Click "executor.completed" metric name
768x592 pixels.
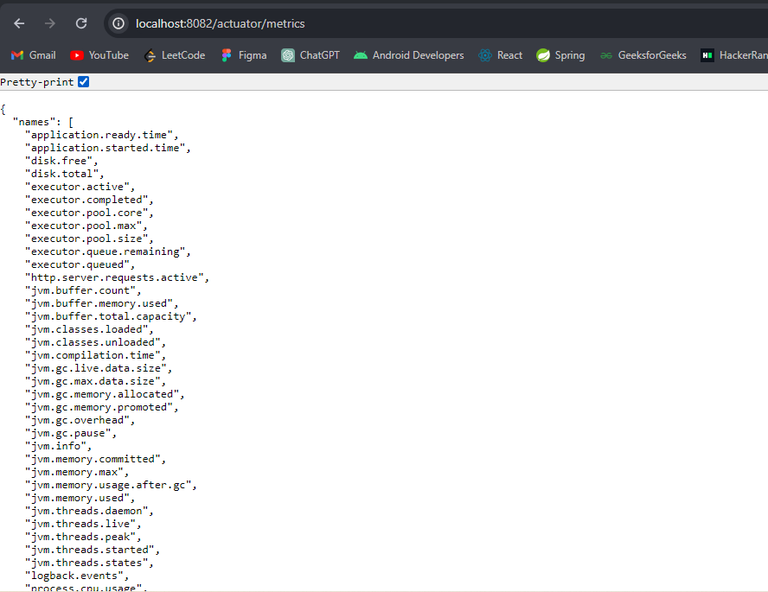(x=86, y=200)
